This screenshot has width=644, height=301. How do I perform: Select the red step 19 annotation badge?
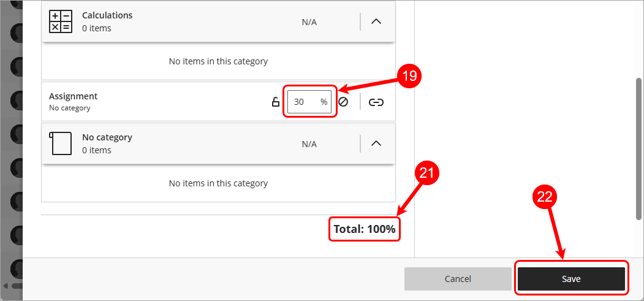point(409,75)
